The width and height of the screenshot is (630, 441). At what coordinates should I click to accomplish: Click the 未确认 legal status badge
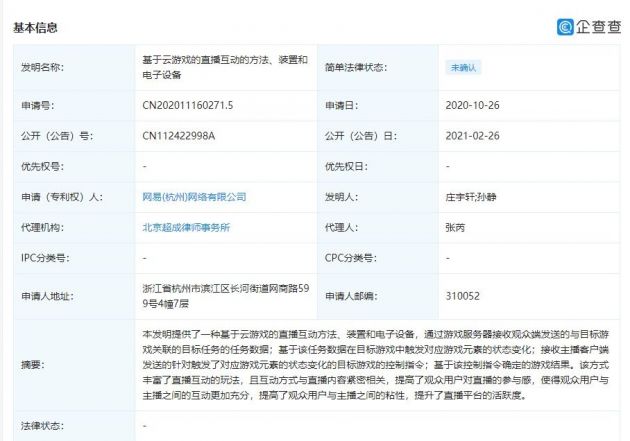[463, 67]
